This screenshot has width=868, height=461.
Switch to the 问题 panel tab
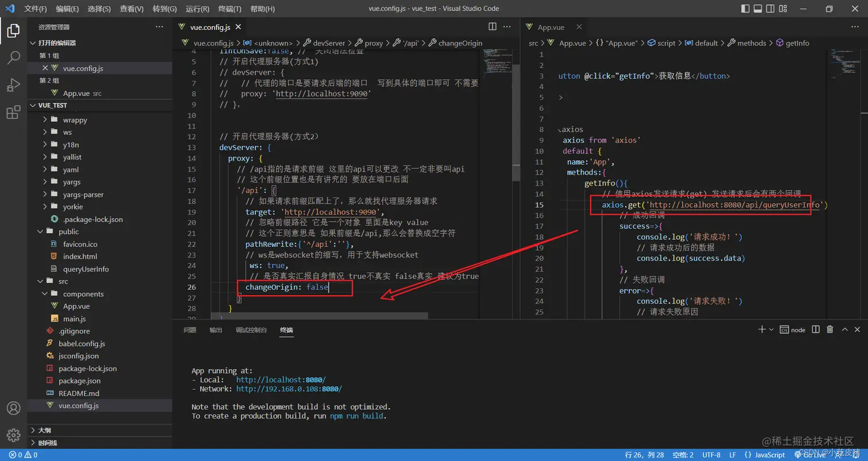pos(190,330)
